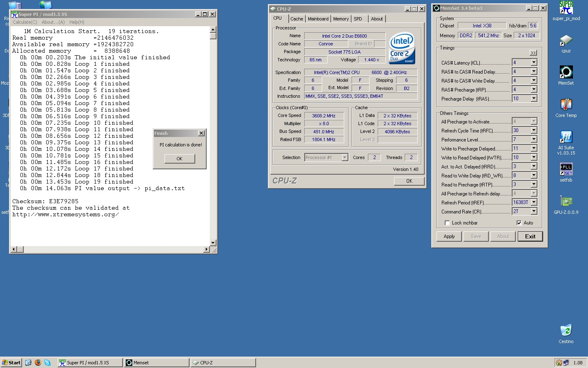Viewport: 588px width, 368px height.
Task: Open the setfsb desktop icon
Action: click(x=566, y=173)
